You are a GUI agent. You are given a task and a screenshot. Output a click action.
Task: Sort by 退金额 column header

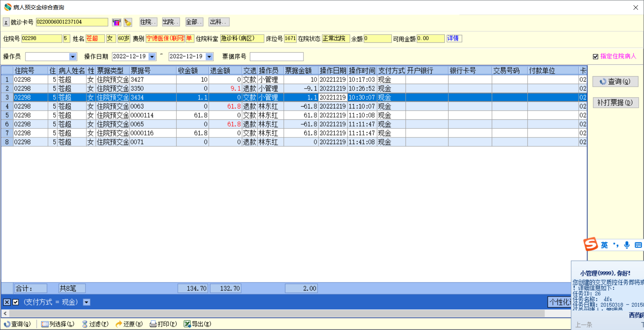[x=225, y=71]
